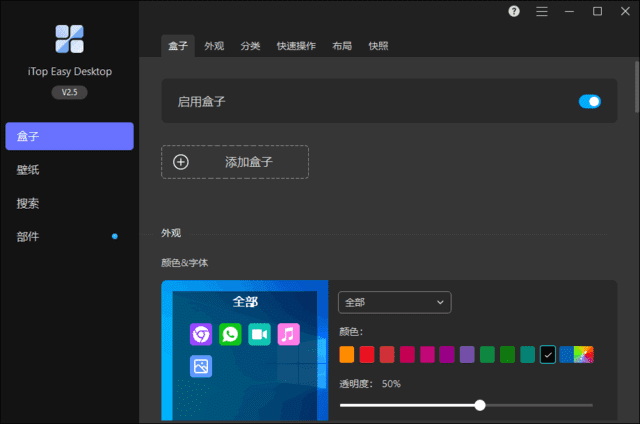Click the plus icon for 添加盒子
The image size is (640, 424).
click(x=181, y=162)
